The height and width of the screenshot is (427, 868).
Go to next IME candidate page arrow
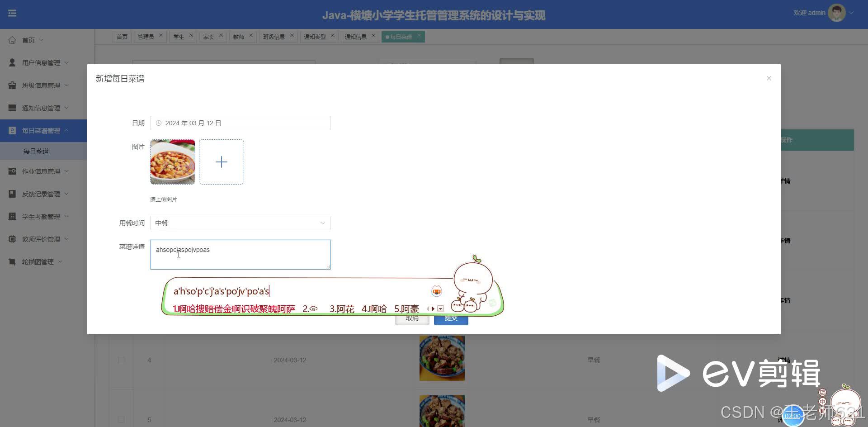pos(433,309)
